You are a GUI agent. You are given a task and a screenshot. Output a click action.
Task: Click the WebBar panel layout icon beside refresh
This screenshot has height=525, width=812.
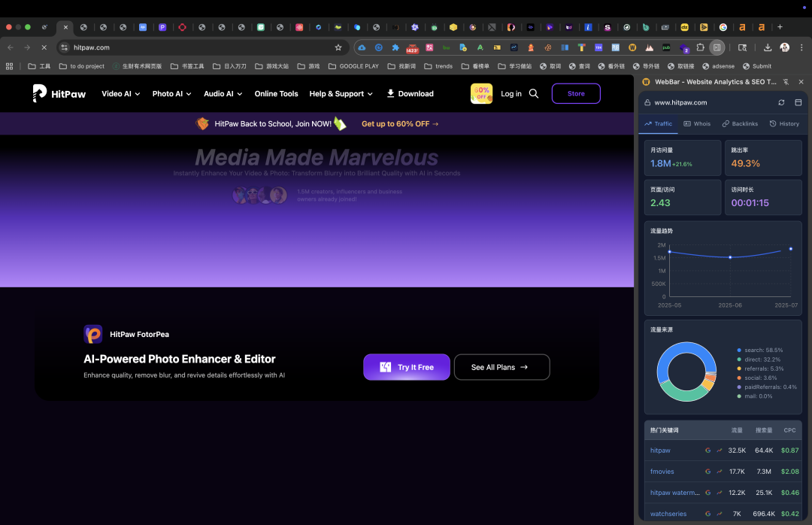click(x=798, y=102)
